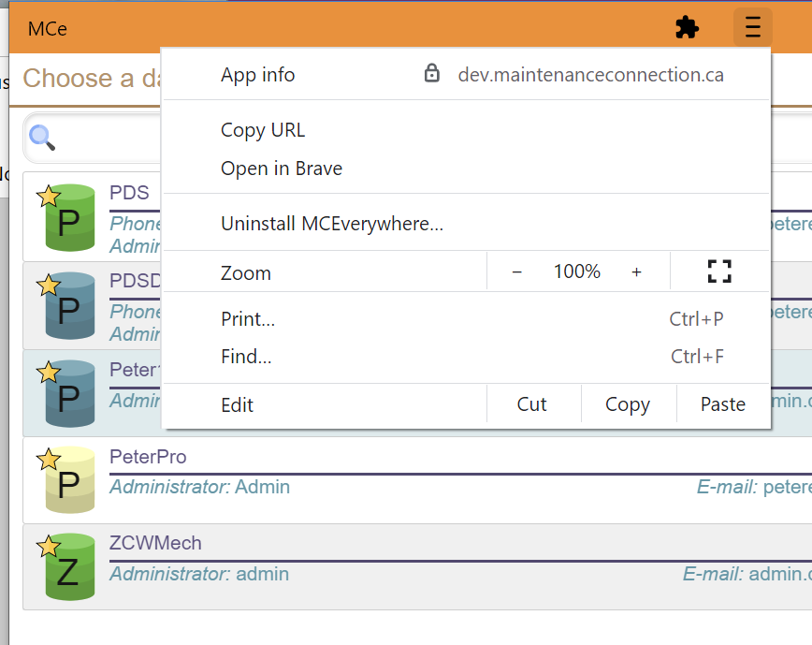
Task: Toggle the favorite star on PDSD
Action: tap(49, 284)
